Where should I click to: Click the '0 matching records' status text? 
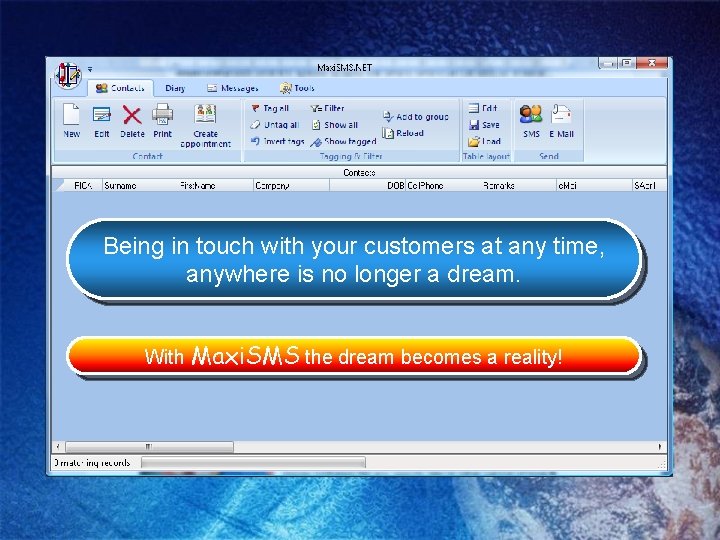[92, 463]
